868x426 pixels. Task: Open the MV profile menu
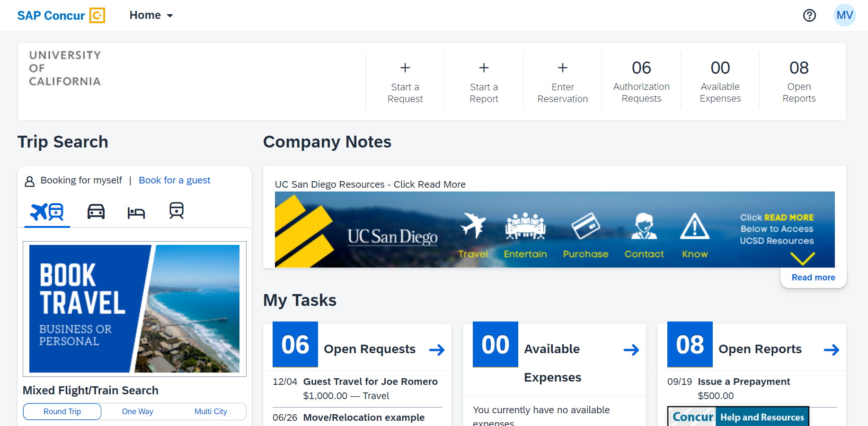pos(845,15)
